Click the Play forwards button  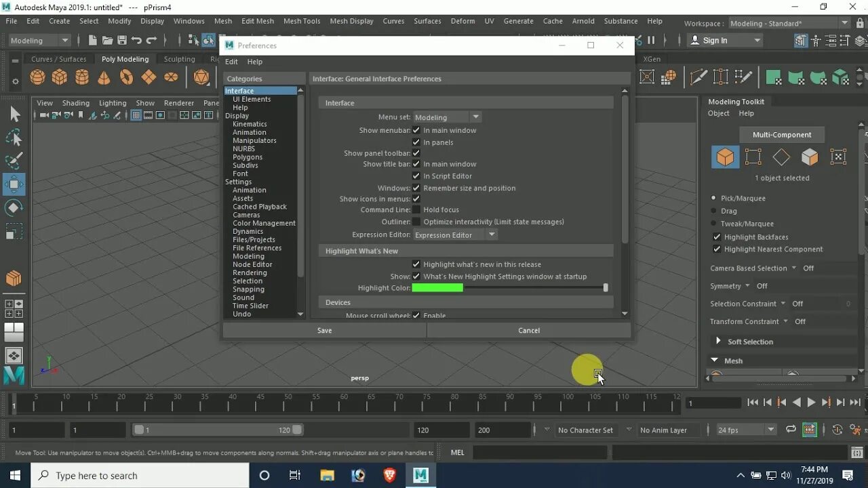click(811, 403)
